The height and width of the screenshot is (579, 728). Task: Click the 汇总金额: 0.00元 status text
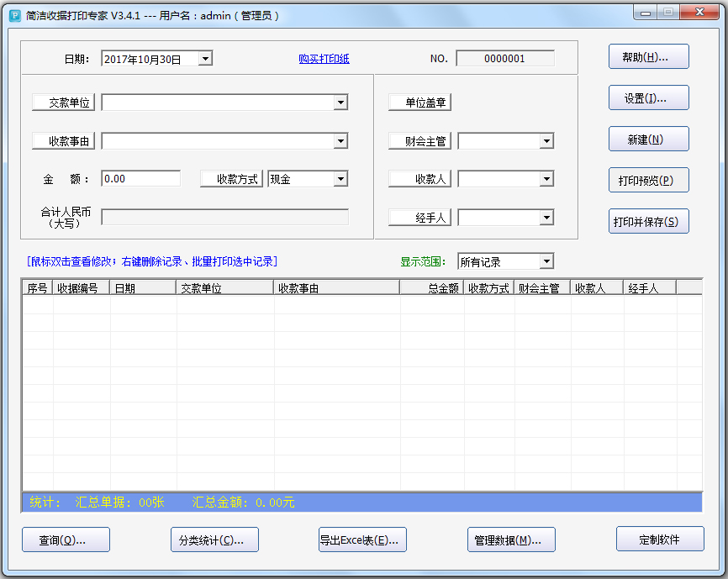point(243,503)
